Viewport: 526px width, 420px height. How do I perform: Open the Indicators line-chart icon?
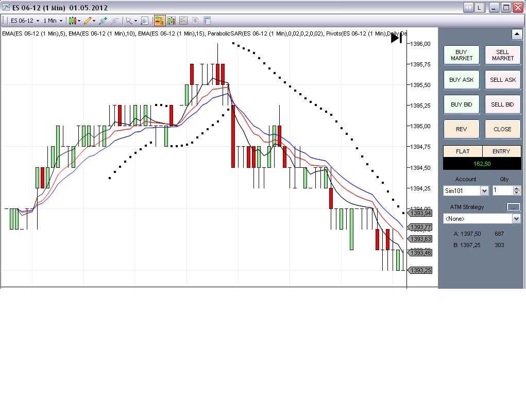tap(183, 21)
